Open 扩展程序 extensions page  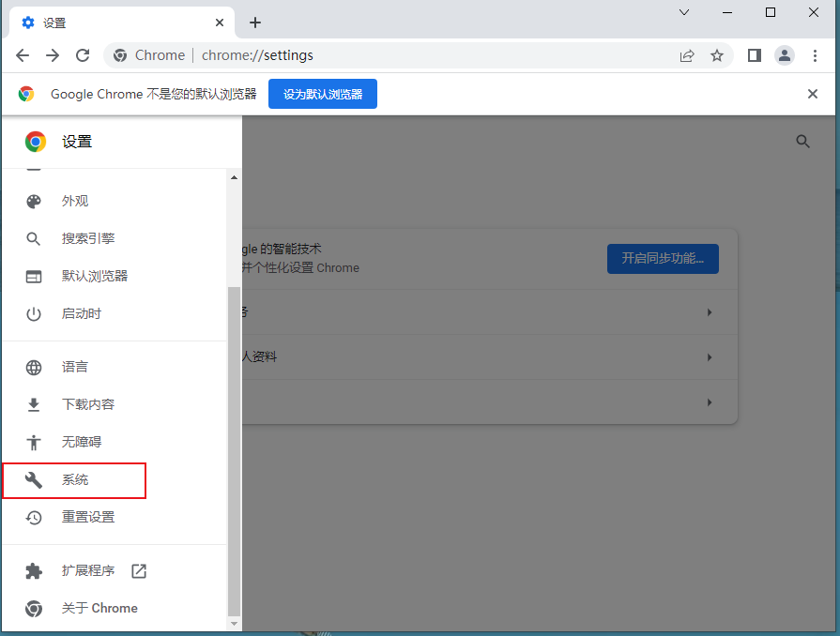(114, 570)
